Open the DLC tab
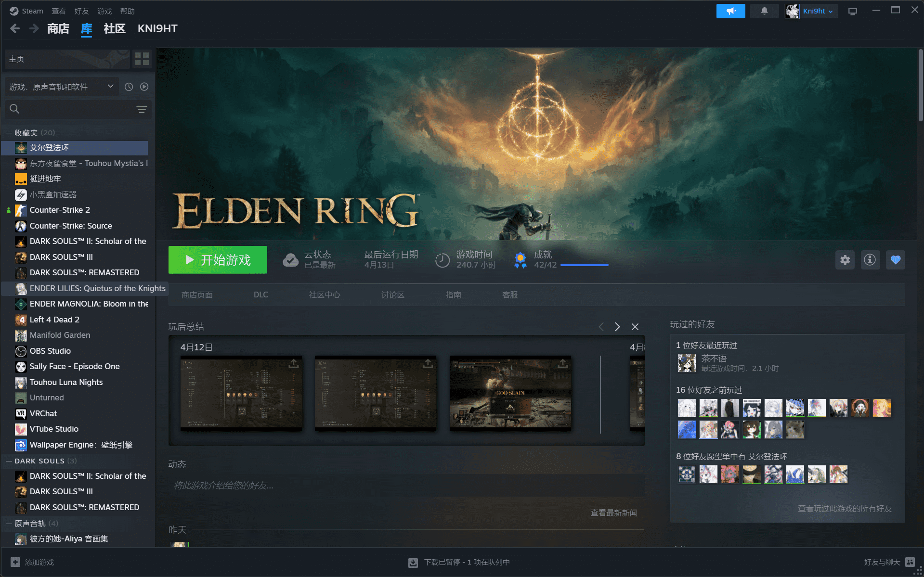Image resolution: width=924 pixels, height=577 pixels. (260, 295)
